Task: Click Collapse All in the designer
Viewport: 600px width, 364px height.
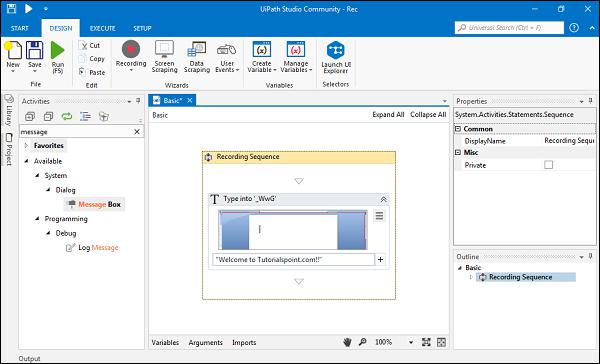Action: tap(428, 114)
